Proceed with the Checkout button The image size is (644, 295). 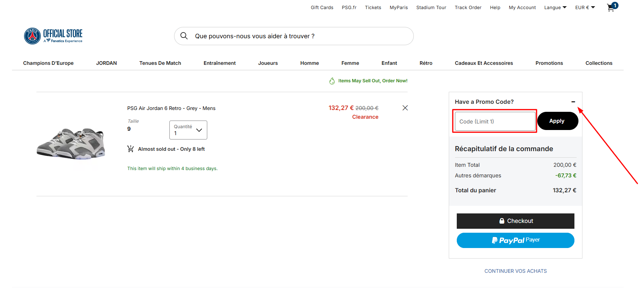point(515,221)
